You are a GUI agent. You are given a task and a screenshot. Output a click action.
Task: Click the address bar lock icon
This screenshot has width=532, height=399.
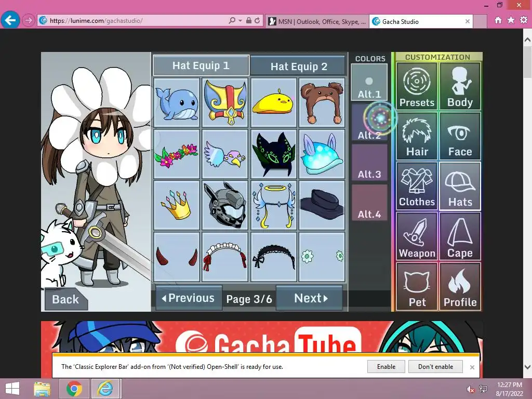(249, 21)
